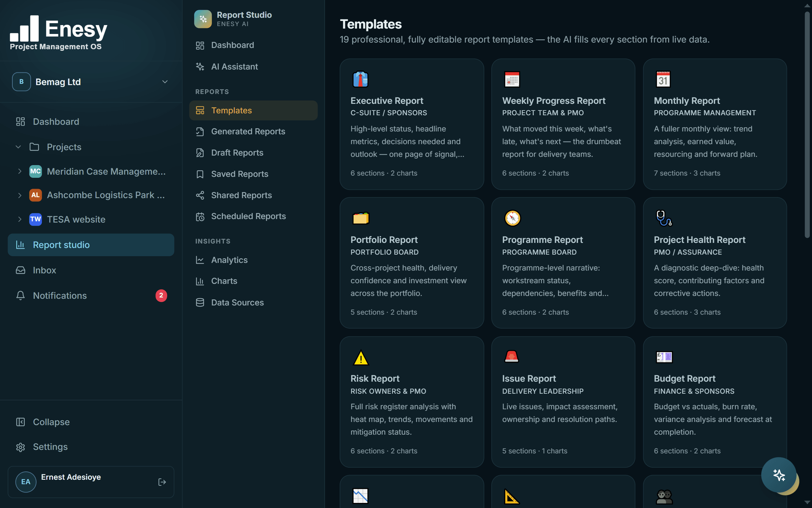Collapse the sidebar

(91, 422)
